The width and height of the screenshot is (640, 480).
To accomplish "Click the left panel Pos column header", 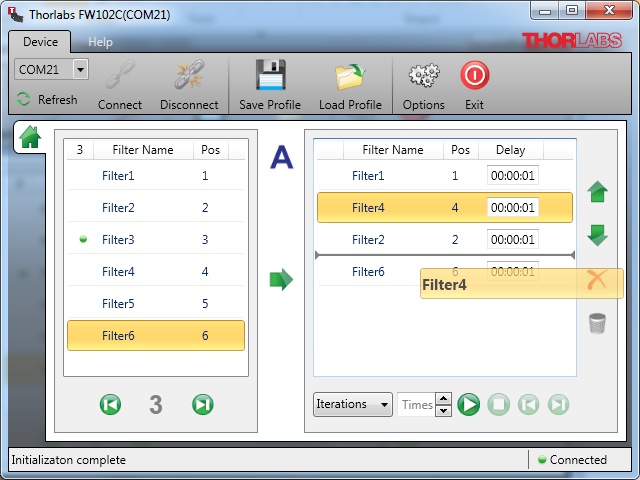I will [x=211, y=150].
